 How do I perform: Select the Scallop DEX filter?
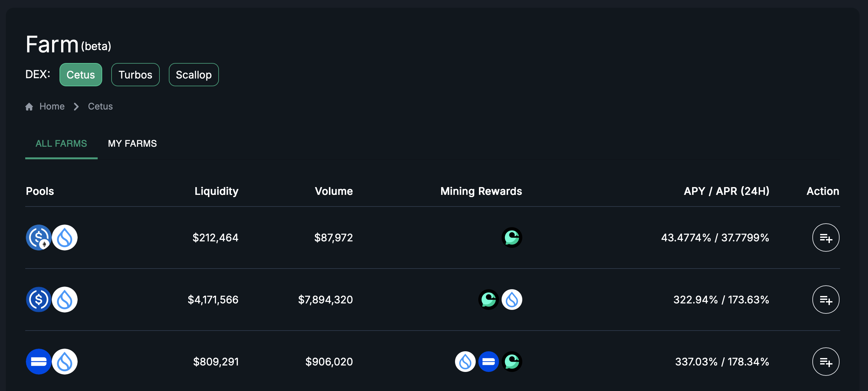click(193, 75)
